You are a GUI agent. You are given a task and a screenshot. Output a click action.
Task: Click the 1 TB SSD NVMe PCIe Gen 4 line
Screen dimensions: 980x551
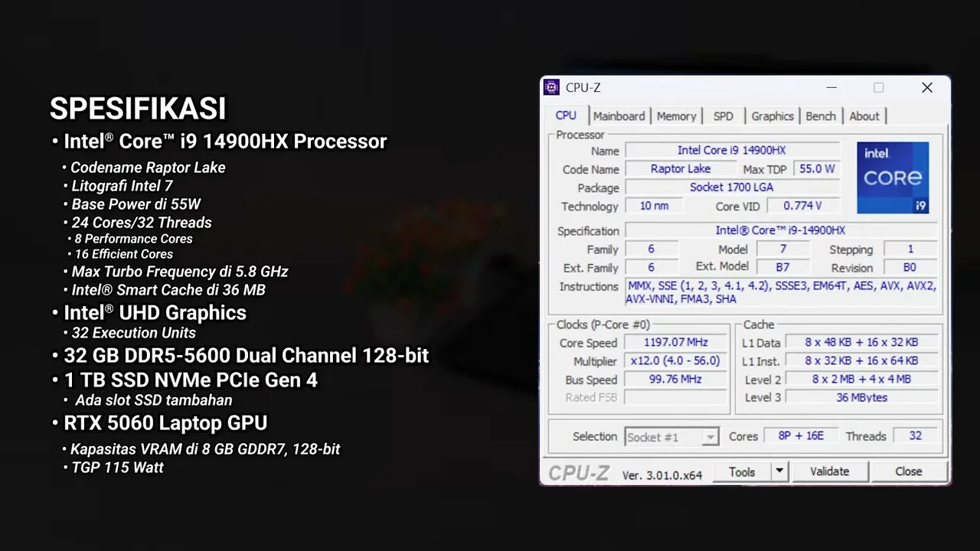pos(190,380)
